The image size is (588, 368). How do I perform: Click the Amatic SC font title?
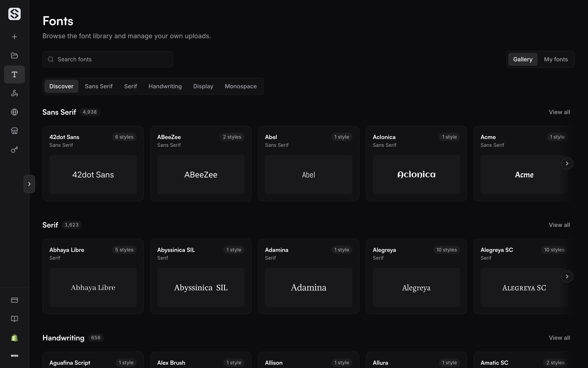[x=494, y=363]
